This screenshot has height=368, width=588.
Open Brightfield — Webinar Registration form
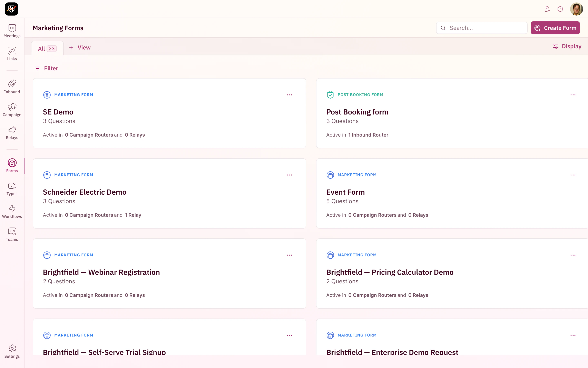coord(101,272)
